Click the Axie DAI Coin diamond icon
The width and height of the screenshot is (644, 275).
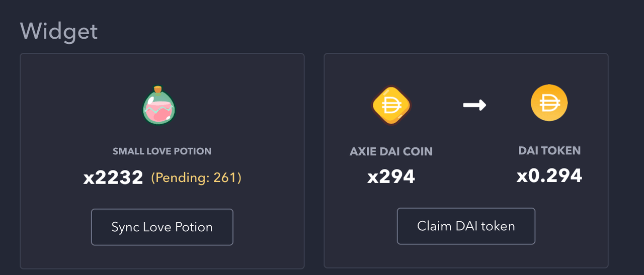tap(391, 106)
